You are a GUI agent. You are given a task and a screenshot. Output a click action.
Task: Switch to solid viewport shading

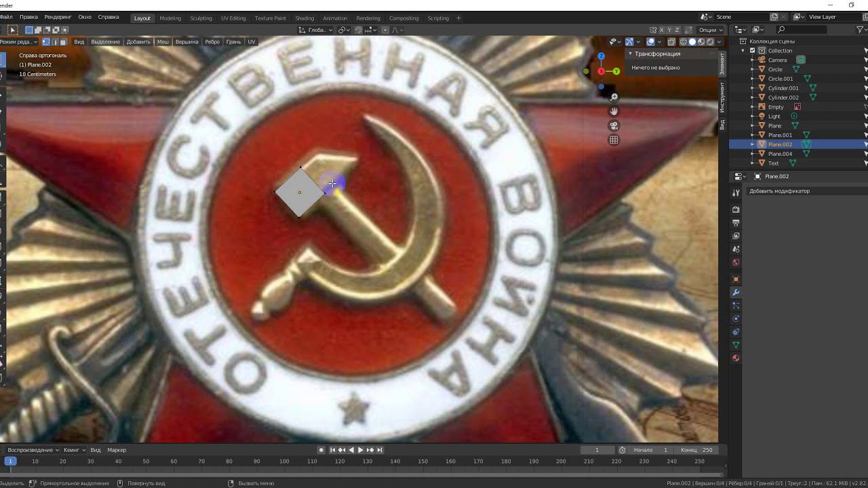pyautogui.click(x=692, y=42)
